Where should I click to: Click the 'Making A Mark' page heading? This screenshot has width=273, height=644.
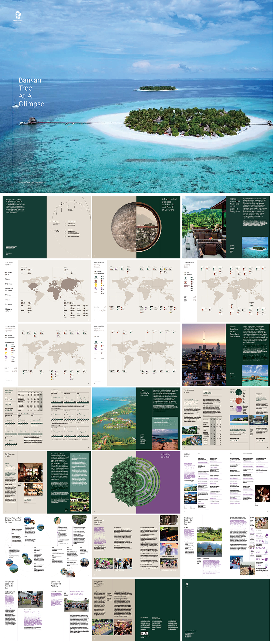187,455
